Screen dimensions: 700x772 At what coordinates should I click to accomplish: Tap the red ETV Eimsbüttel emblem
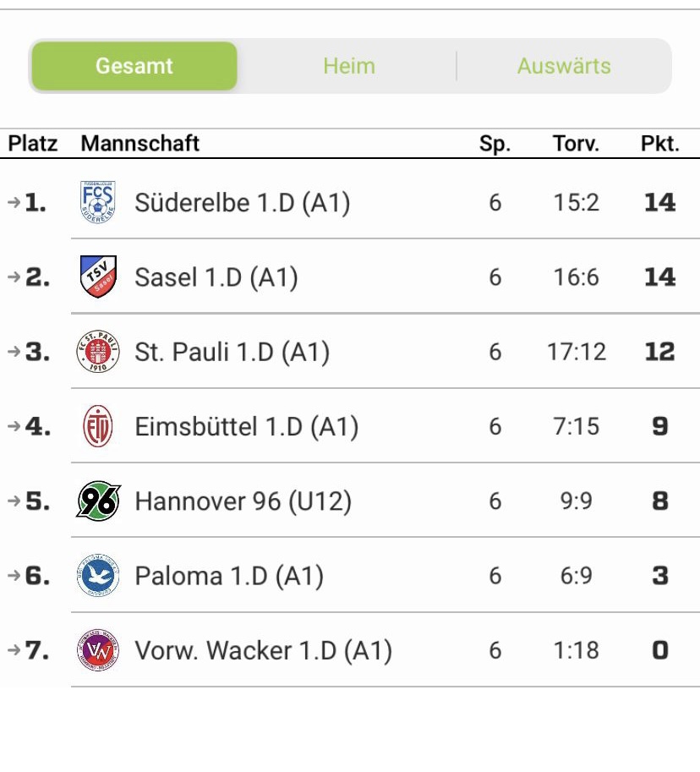(98, 426)
